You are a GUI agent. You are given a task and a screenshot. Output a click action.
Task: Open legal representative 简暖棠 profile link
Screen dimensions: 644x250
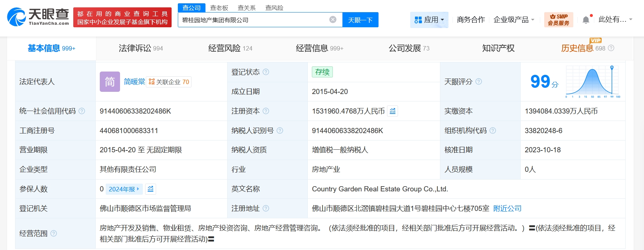tap(134, 82)
